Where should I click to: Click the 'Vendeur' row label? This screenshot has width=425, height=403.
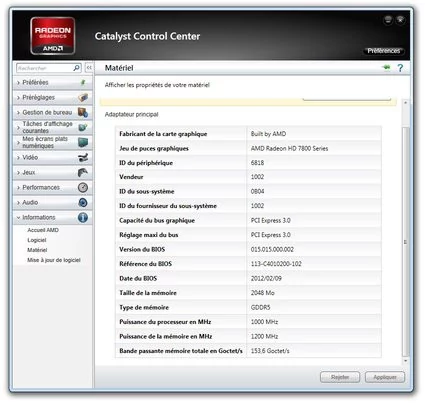[131, 177]
